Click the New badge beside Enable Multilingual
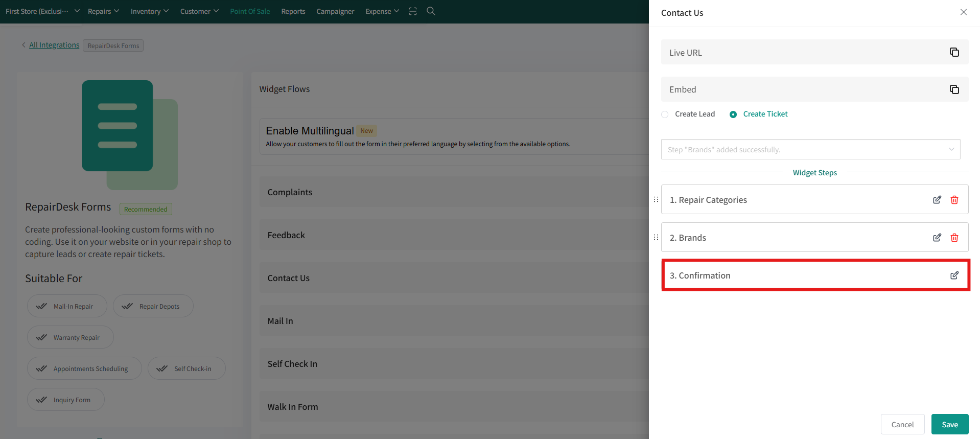 point(366,131)
